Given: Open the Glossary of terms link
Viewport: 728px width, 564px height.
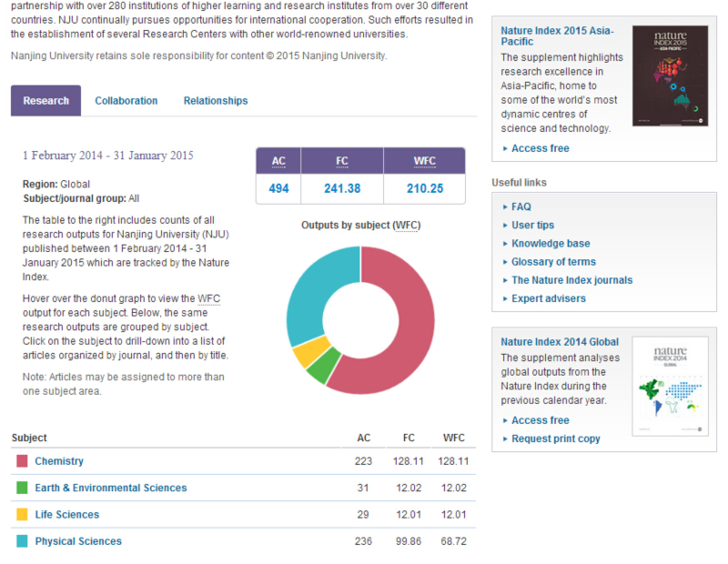Looking at the screenshot, I should (553, 262).
